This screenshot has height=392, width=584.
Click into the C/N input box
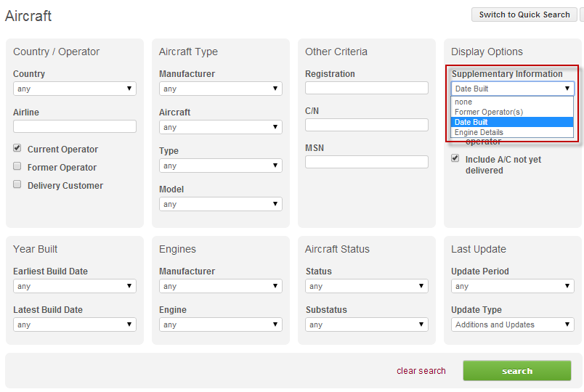tap(367, 125)
